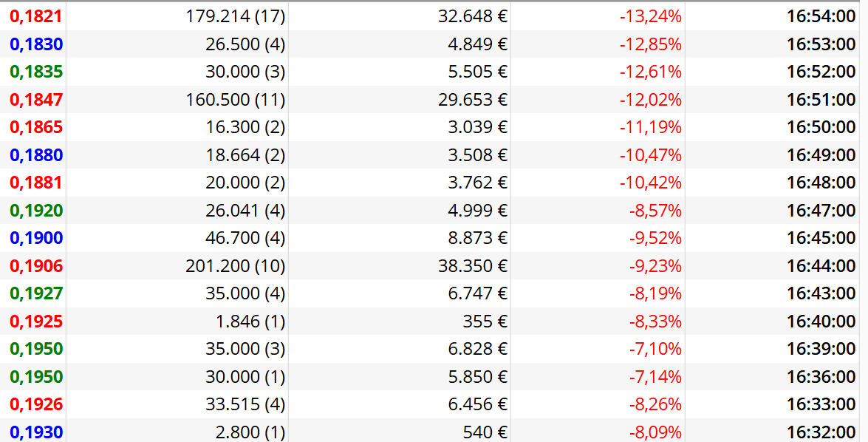Select the change value -9,52%
Image resolution: width=868 pixels, height=442 pixels.
click(x=655, y=238)
